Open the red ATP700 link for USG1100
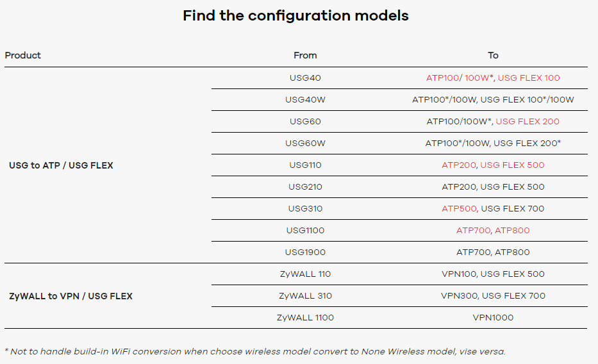598x364 pixels. click(x=474, y=231)
